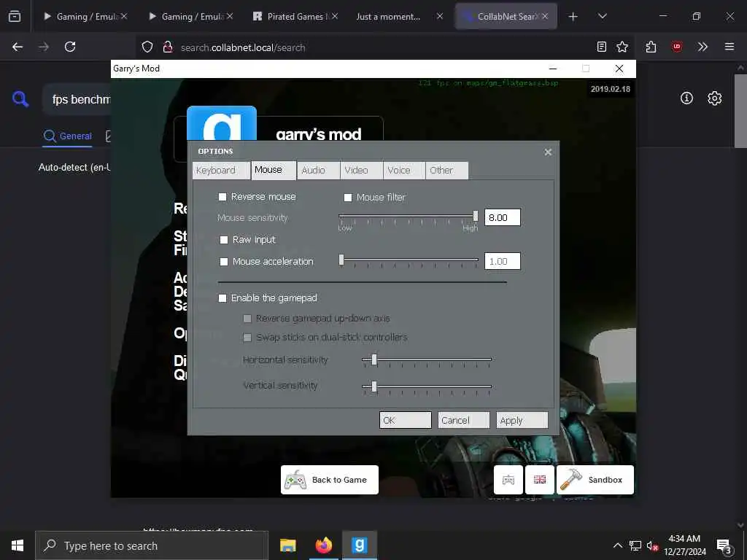
Task: Click the Firefox forward arrow
Action: coord(43,47)
